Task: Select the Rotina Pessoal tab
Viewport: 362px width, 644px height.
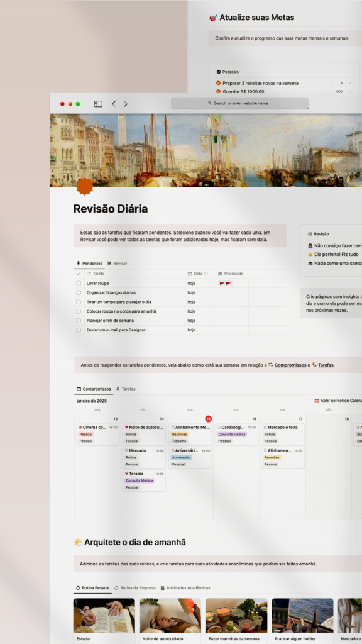Action: click(93, 588)
